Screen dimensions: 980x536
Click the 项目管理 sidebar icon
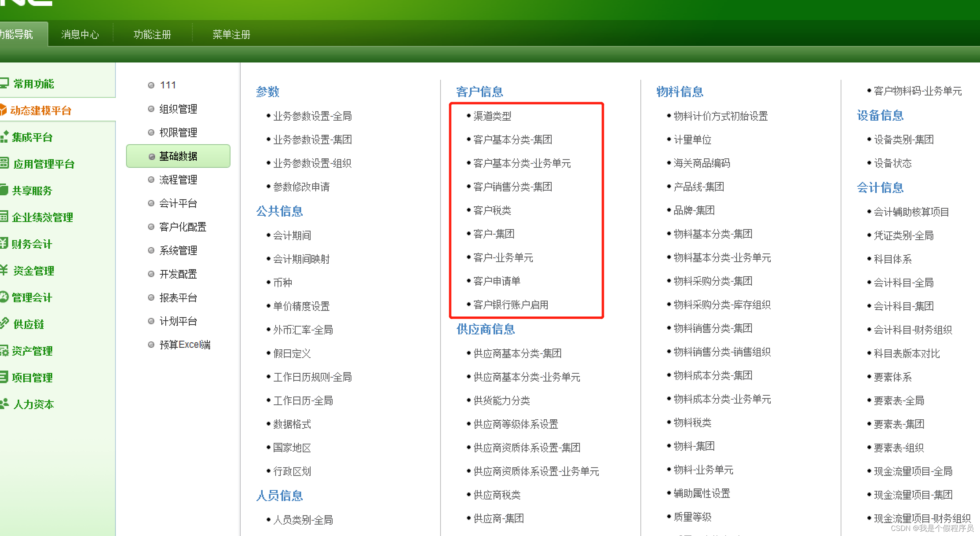coord(4,377)
